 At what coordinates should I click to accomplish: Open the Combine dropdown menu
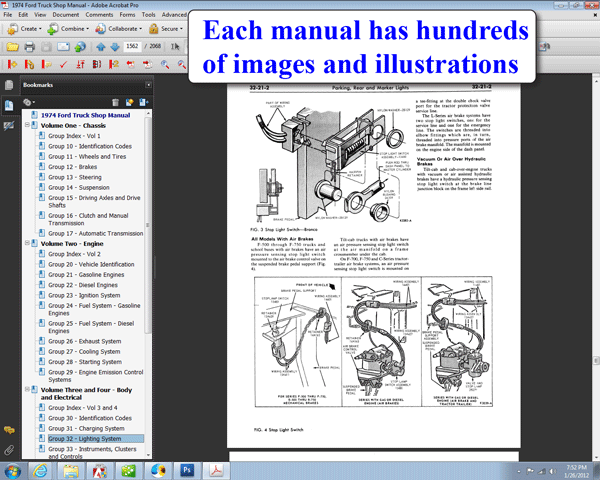coord(71,30)
